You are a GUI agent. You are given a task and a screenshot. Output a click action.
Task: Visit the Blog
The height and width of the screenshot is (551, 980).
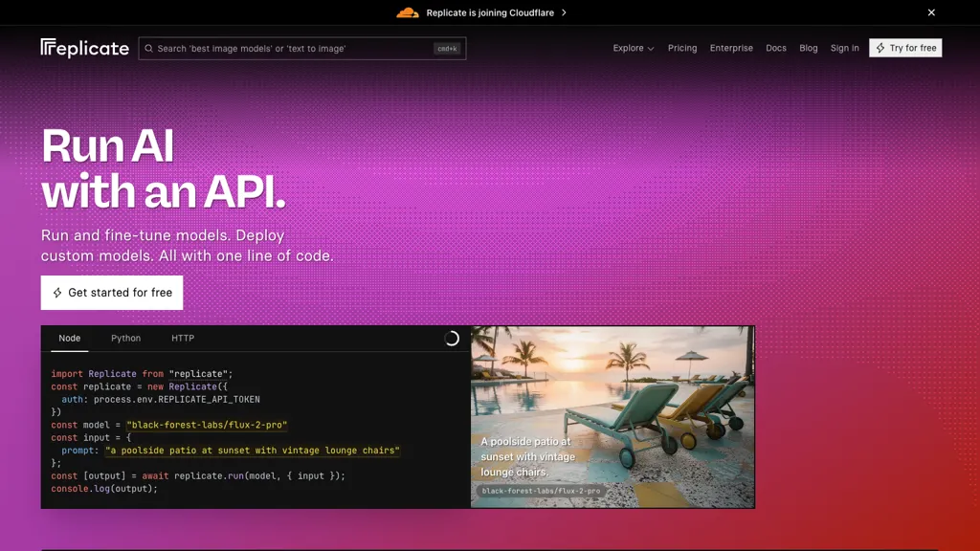pyautogui.click(x=809, y=48)
